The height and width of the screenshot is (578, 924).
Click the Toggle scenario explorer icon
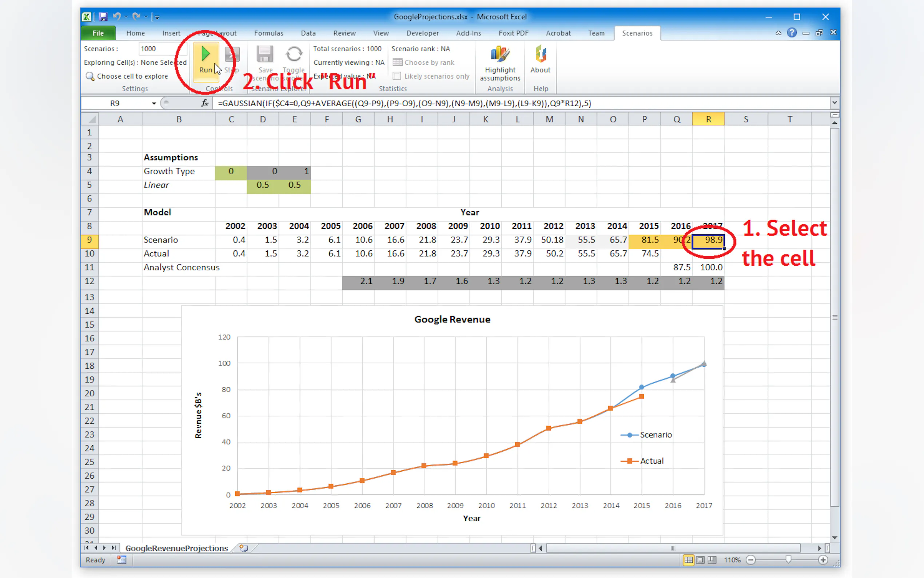[294, 54]
